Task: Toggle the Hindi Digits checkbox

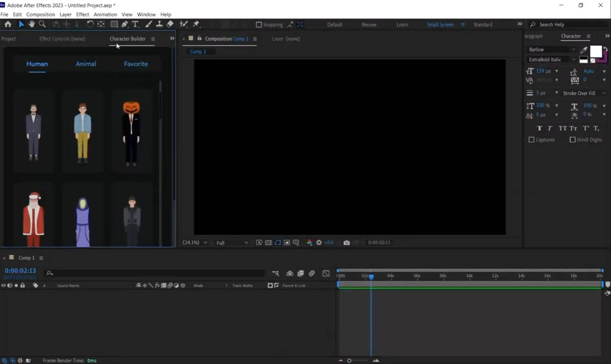Action: [x=573, y=140]
